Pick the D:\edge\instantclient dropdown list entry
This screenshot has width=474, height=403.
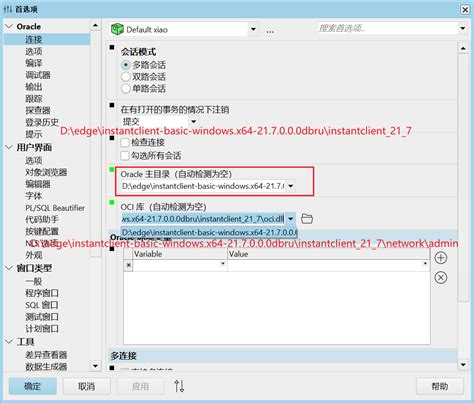[209, 232]
